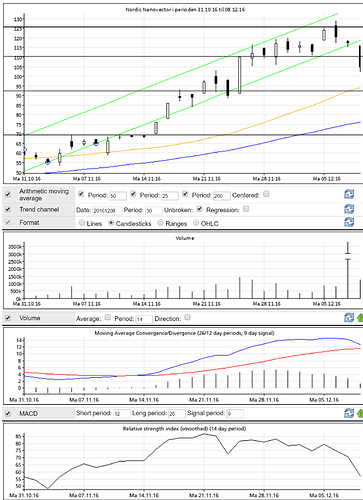Click the Trend channel Period field showing 30

pyautogui.click(x=153, y=211)
